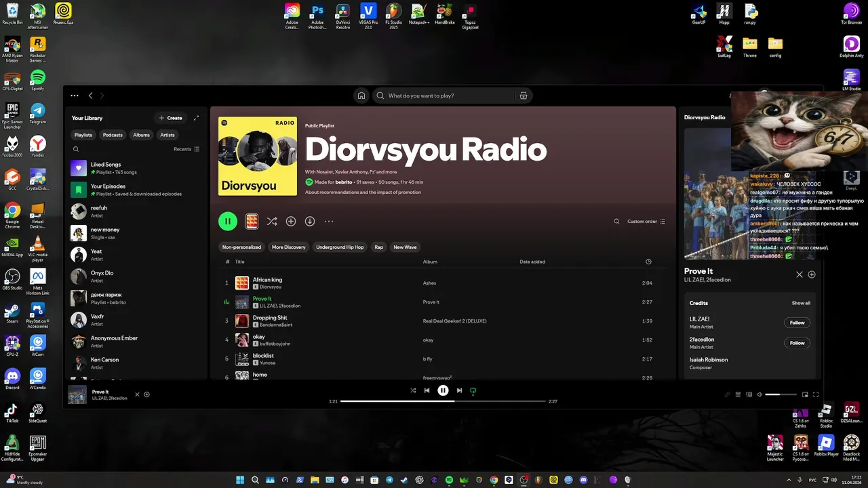Follow 2facedlon in Credits
This screenshot has width=868, height=488.
pos(797,343)
